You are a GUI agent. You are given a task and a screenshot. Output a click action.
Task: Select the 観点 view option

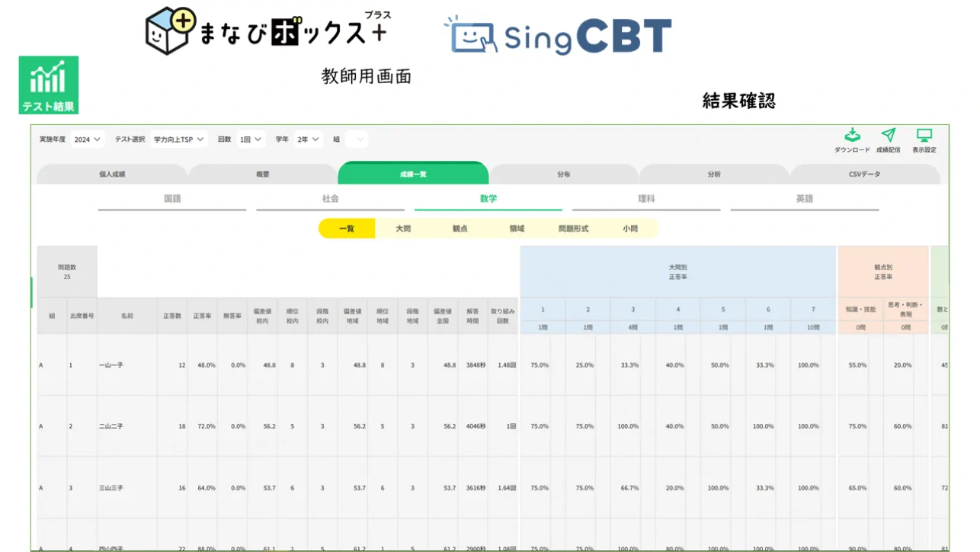coord(460,229)
